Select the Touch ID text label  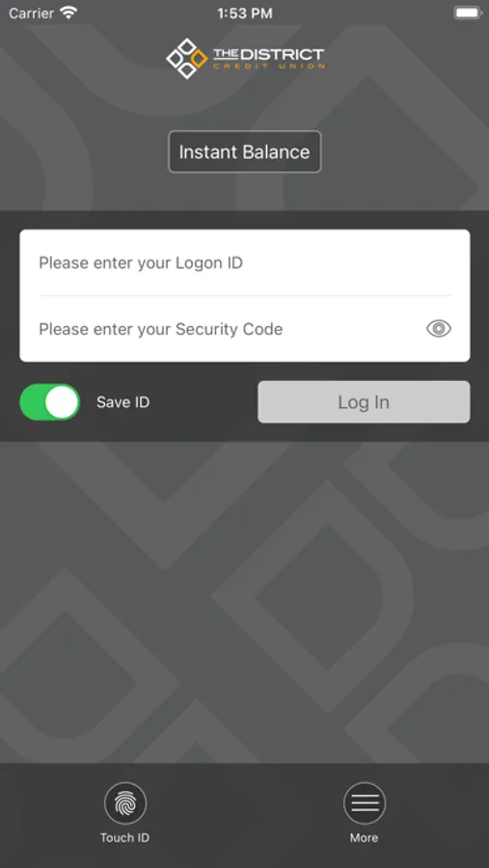coord(124,837)
